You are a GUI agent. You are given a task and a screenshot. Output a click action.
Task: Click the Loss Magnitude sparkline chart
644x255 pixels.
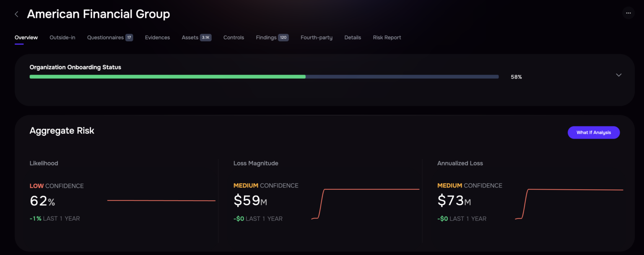(x=365, y=203)
